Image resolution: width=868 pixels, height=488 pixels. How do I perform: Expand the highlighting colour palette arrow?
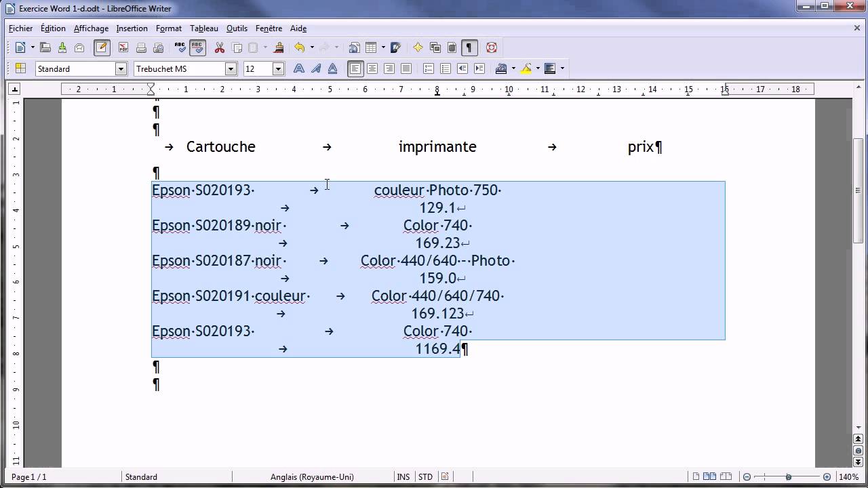(x=538, y=68)
